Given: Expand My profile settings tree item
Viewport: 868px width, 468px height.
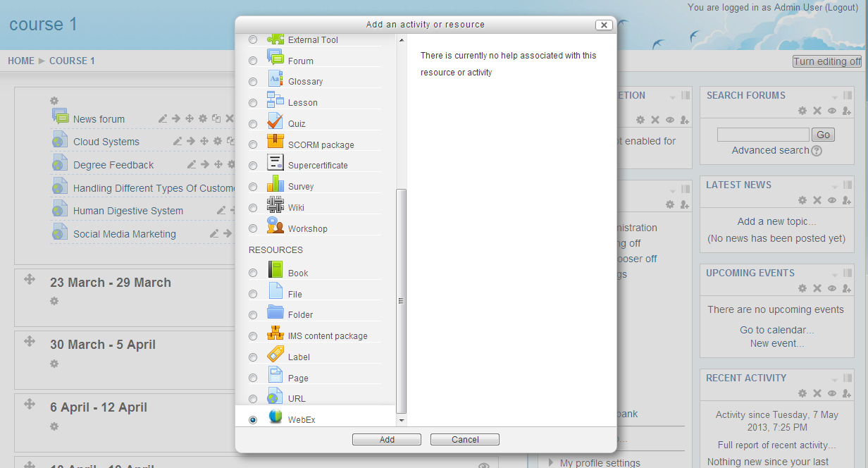Looking at the screenshot, I should coord(551,463).
